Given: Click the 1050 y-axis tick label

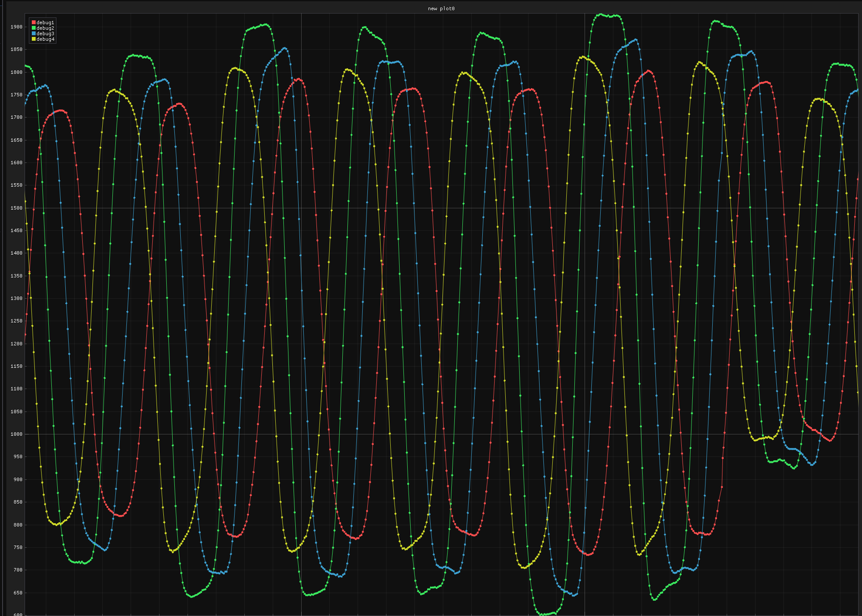Looking at the screenshot, I should [x=17, y=412].
